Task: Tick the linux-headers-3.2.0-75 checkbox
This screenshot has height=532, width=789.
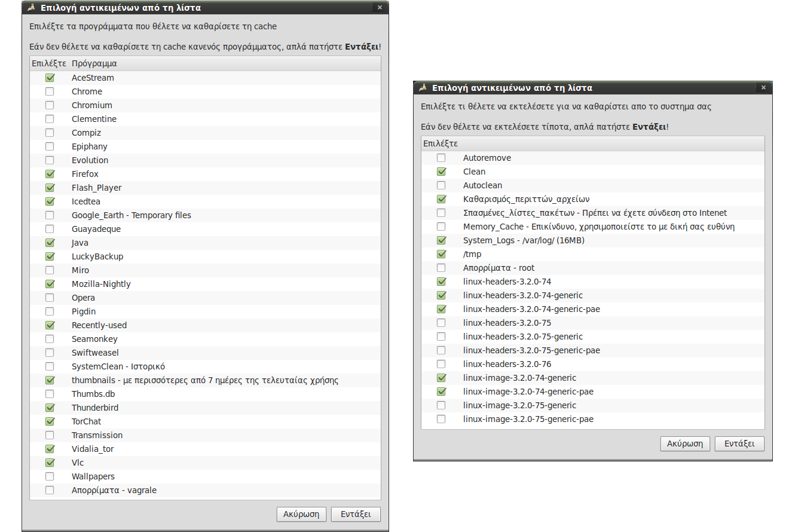Action: (441, 323)
